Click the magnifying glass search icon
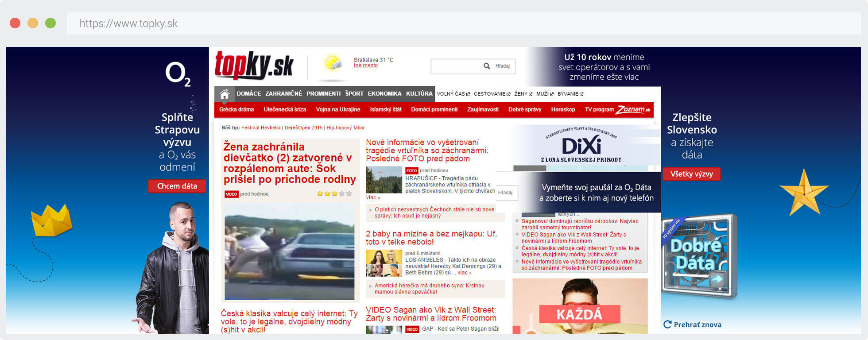The width and height of the screenshot is (868, 340). click(487, 66)
